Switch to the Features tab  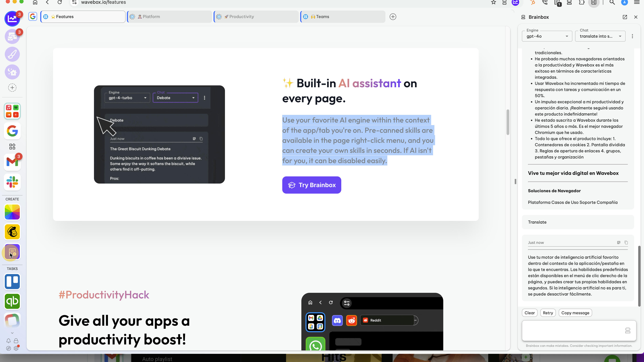83,17
